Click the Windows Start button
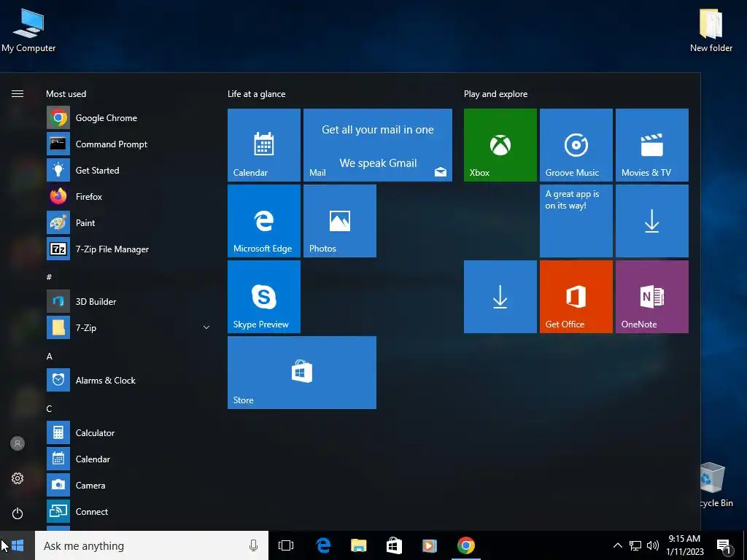 coord(18,545)
